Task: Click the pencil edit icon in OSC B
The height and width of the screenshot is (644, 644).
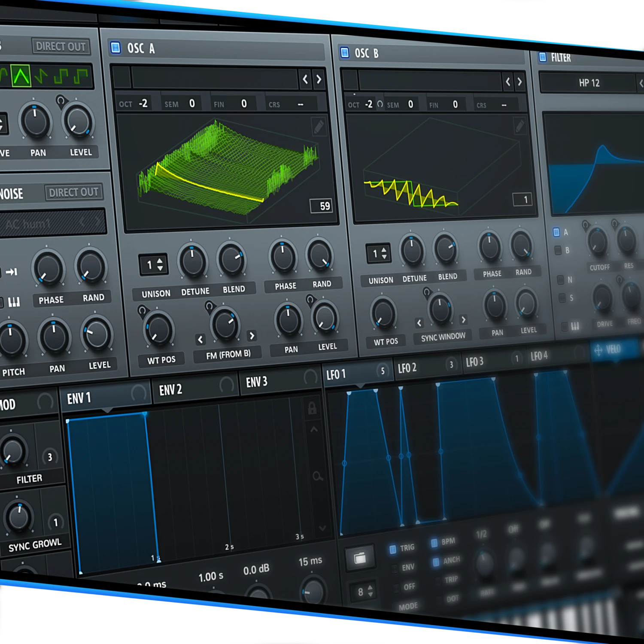Action: click(519, 126)
